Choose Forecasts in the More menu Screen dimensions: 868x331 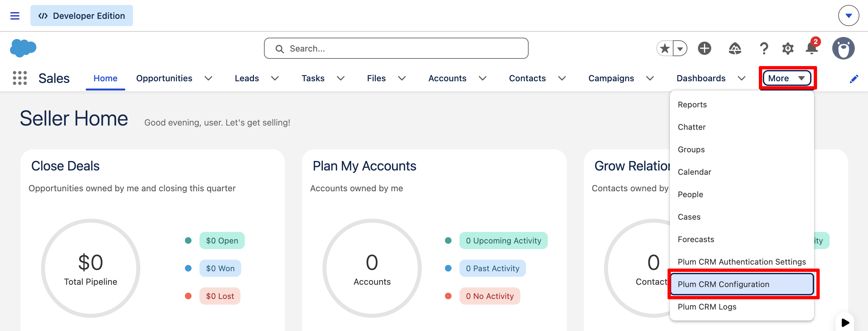tap(742, 239)
